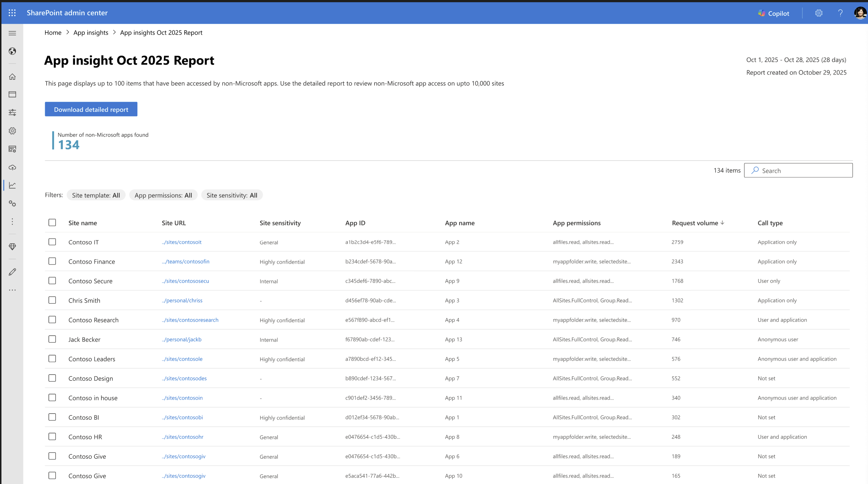This screenshot has width=868, height=484.
Task: Click the Migration cloud icon in the sidebar
Action: pyautogui.click(x=12, y=167)
